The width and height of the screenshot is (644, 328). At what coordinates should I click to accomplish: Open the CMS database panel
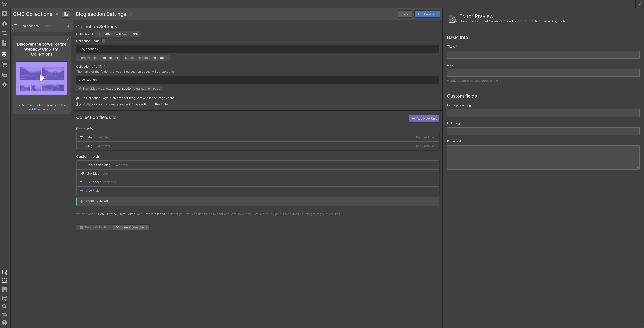[4, 54]
